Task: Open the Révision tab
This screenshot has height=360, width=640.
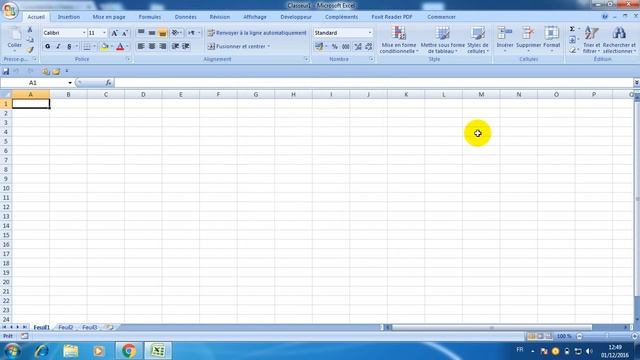Action: point(220,17)
